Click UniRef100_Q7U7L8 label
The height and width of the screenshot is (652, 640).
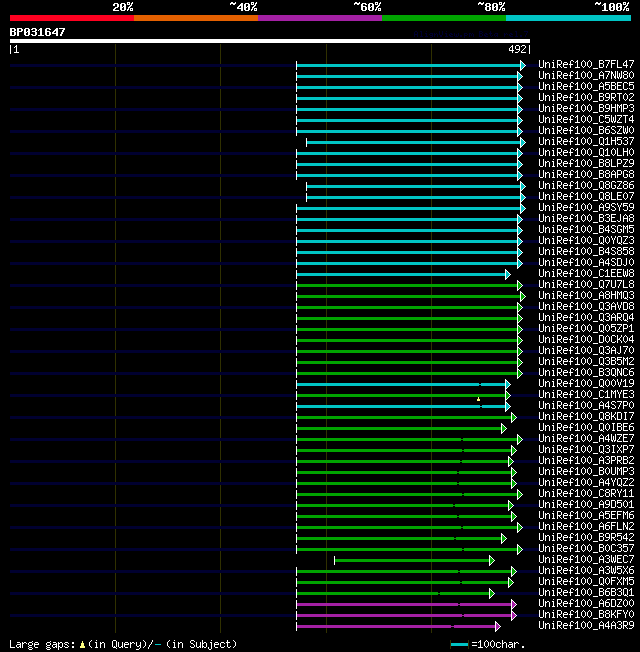586,285
